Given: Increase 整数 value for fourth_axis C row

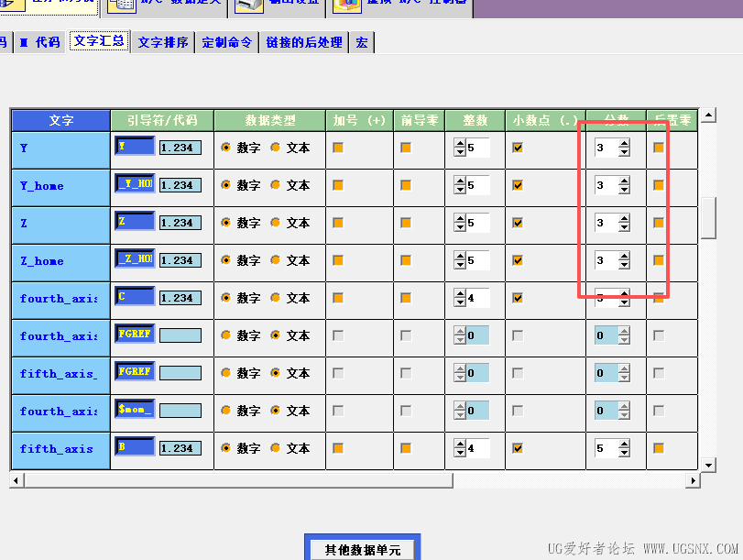Looking at the screenshot, I should coord(460,293).
